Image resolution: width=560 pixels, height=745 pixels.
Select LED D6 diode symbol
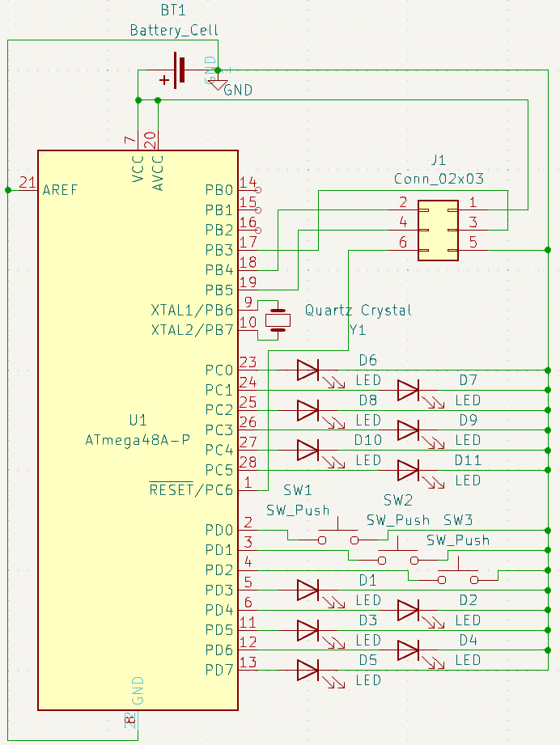tap(308, 370)
